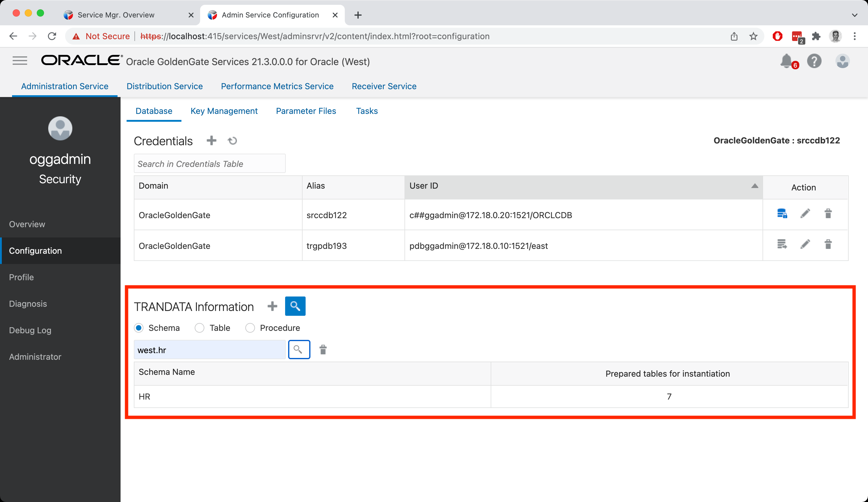Expand browser tab list chevron
Image resolution: width=868 pixels, height=502 pixels.
[x=854, y=15]
